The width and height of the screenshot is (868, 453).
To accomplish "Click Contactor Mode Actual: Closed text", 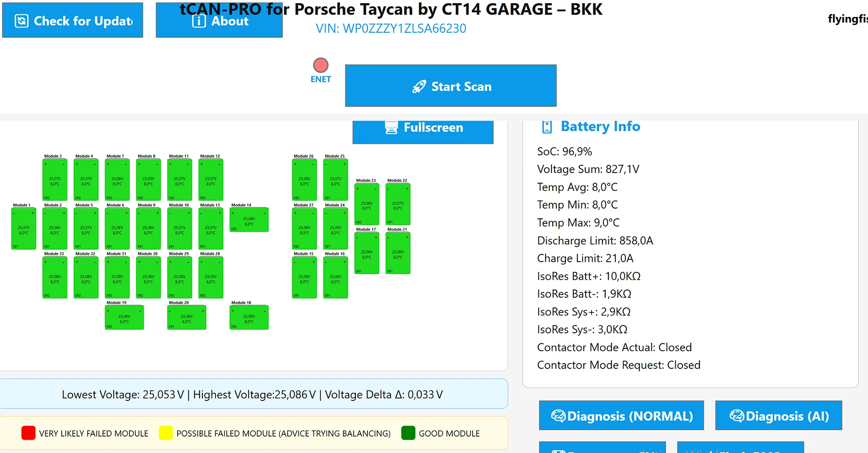I will [614, 348].
